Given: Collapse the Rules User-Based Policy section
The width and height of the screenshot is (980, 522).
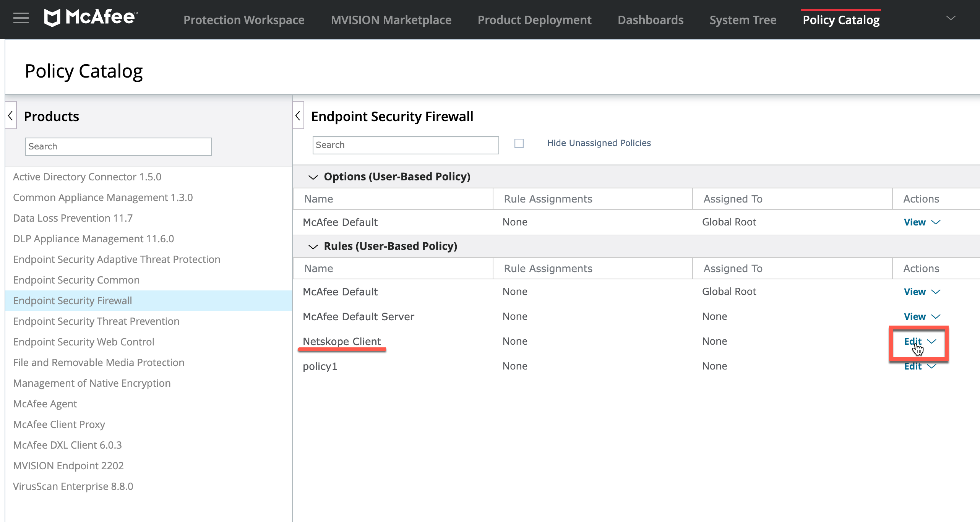Looking at the screenshot, I should (313, 246).
